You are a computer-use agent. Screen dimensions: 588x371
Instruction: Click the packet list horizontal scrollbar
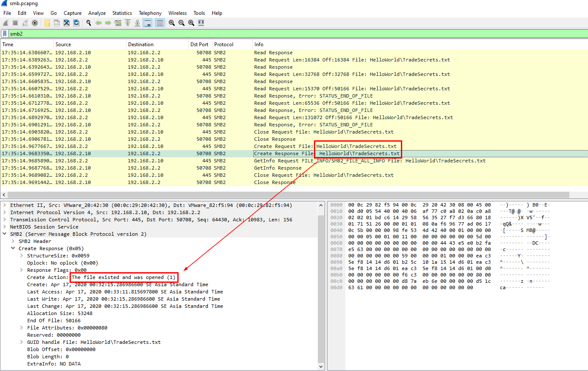(x=288, y=195)
